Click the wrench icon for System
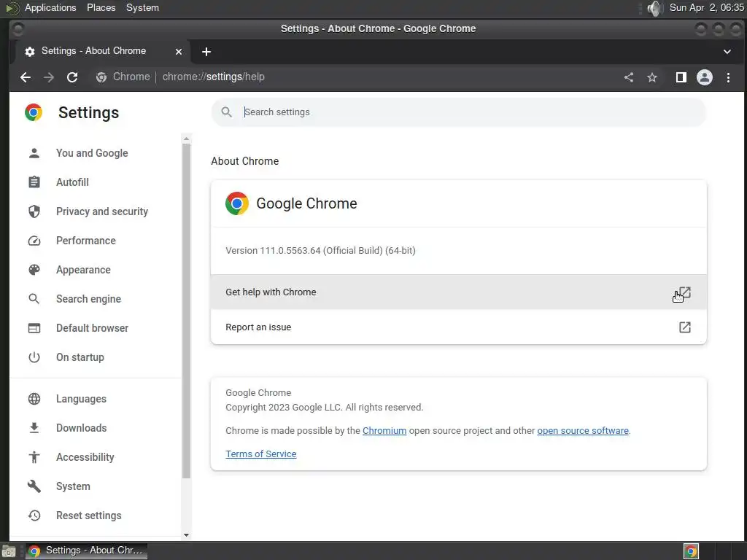The height and width of the screenshot is (560, 747). [x=34, y=486]
